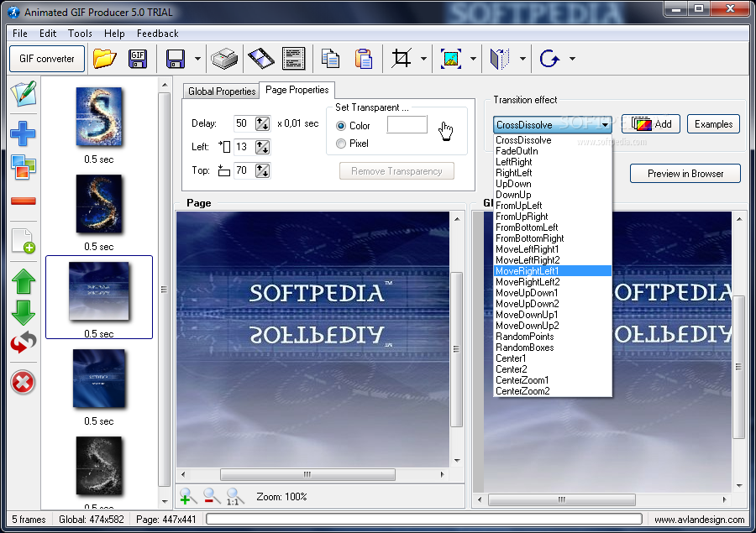Select the second frame thumbnail
Image resolution: width=756 pixels, height=533 pixels.
pos(99,204)
